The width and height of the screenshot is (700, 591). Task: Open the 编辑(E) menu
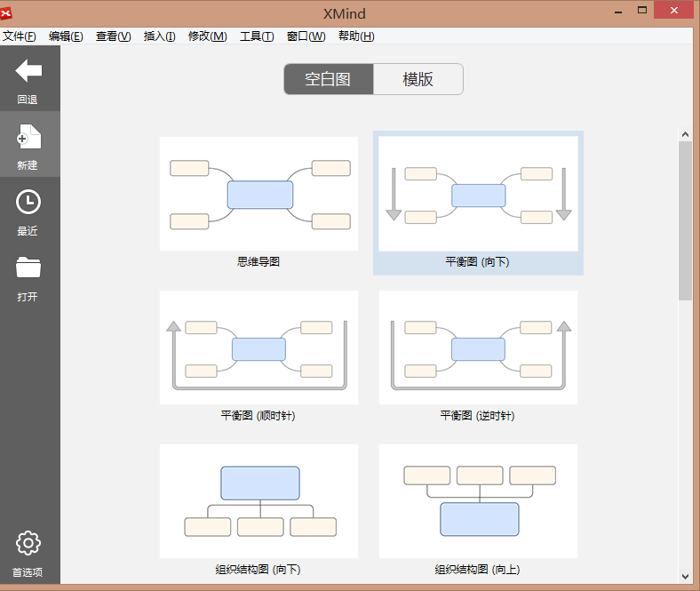pyautogui.click(x=66, y=36)
